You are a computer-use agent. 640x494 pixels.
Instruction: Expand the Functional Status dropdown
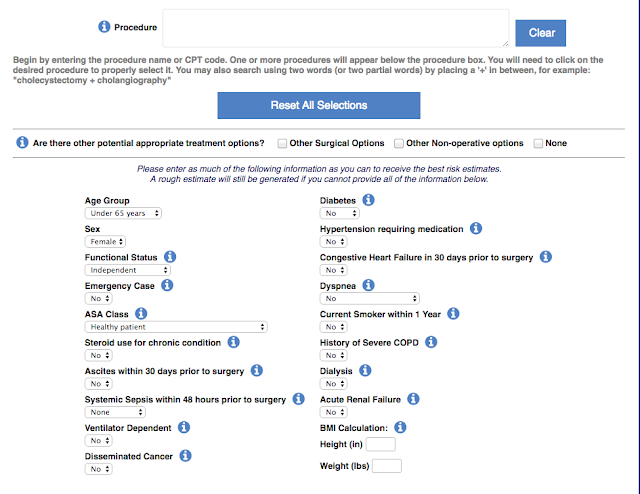coord(127,270)
